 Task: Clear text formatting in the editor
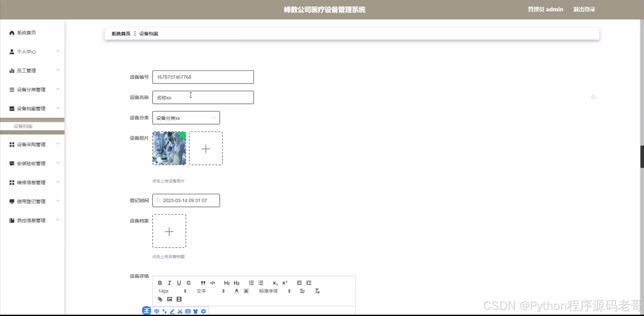click(x=317, y=291)
